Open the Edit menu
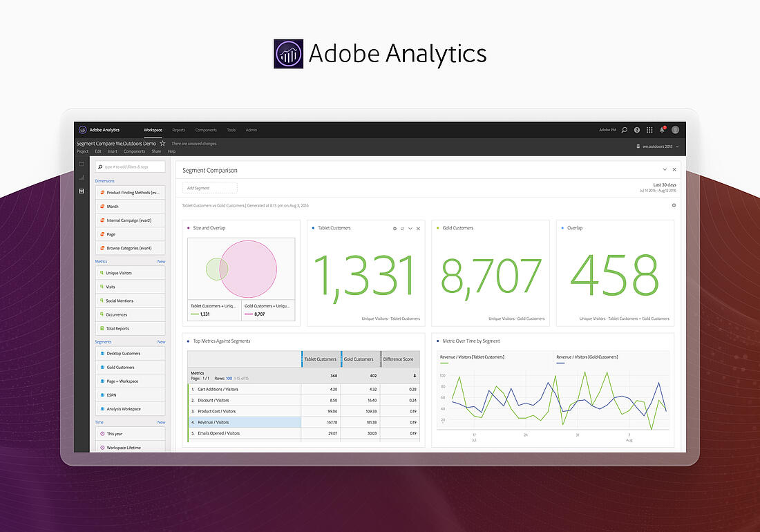This screenshot has height=532, width=760. 98,151
